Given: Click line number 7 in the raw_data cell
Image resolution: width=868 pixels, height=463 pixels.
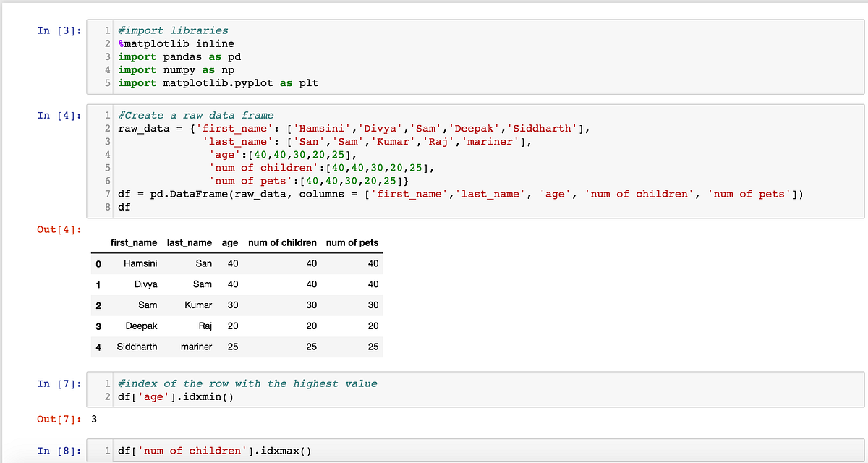Looking at the screenshot, I should [108, 194].
